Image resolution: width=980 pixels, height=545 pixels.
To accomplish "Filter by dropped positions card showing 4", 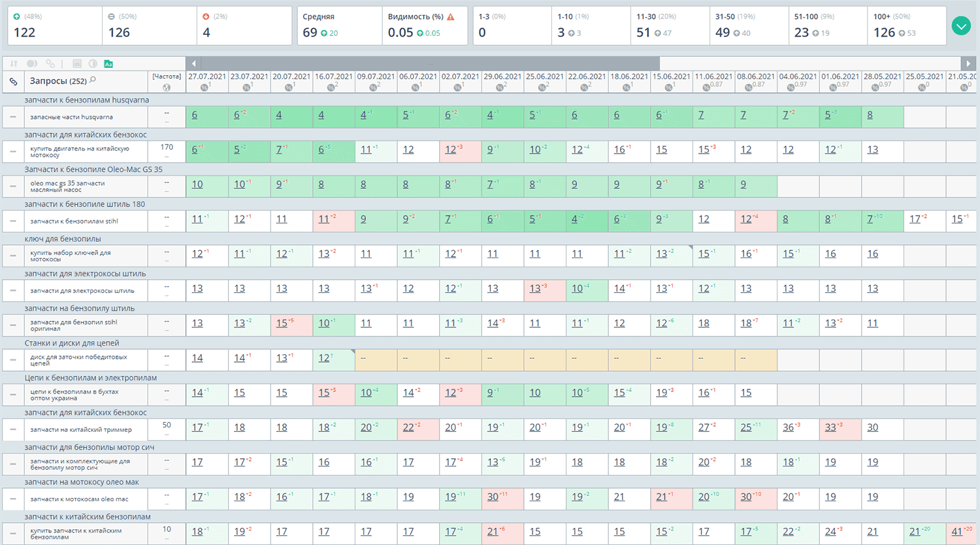I will point(244,25).
